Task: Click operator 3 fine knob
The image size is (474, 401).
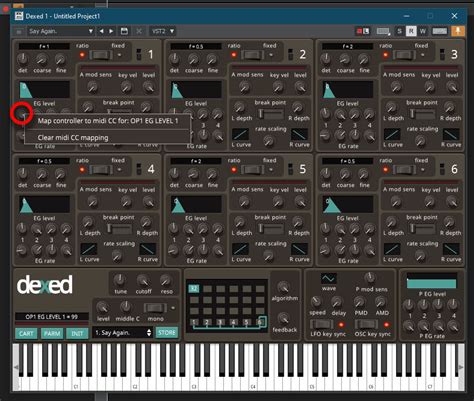Action: (364, 60)
